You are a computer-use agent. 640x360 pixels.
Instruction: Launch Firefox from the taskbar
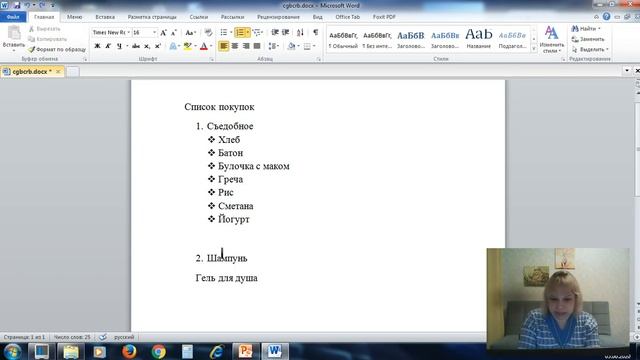pos(129,351)
